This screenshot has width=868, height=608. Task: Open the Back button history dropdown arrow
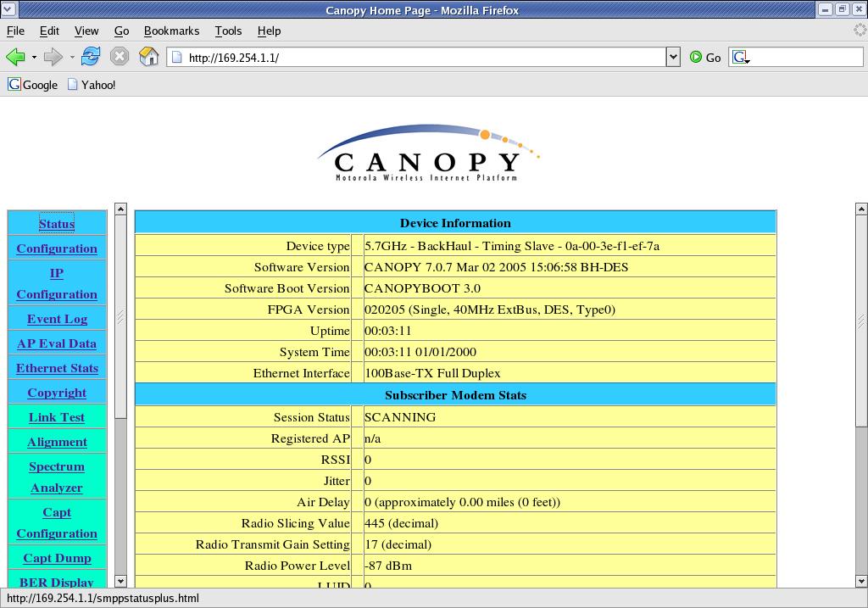click(x=34, y=58)
